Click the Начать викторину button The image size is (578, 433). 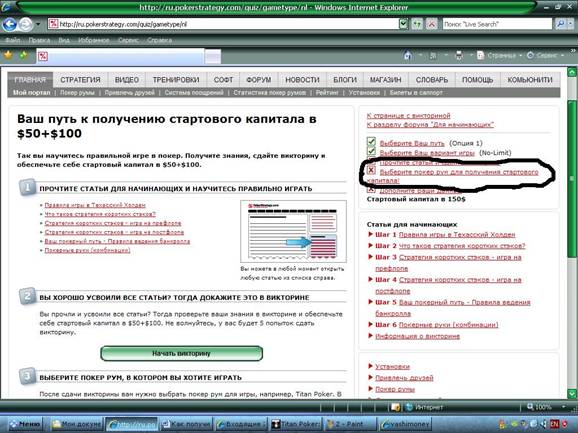(x=181, y=353)
